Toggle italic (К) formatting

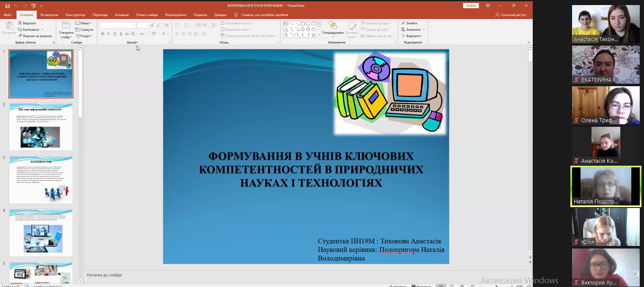point(108,34)
